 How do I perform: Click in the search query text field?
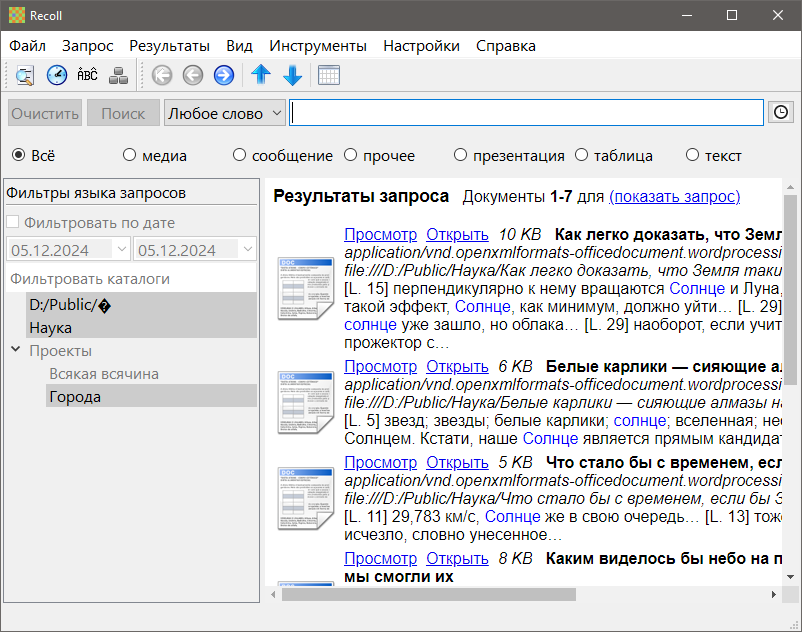[x=526, y=113]
